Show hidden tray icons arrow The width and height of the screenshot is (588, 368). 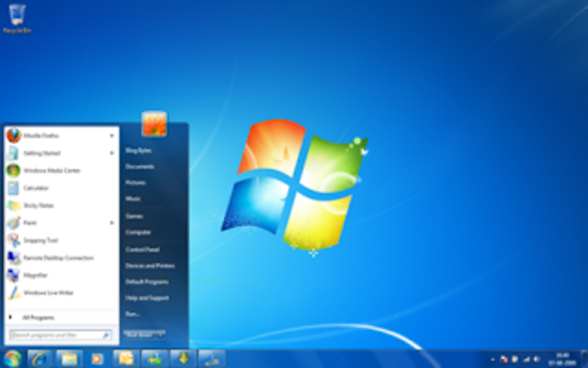point(492,360)
